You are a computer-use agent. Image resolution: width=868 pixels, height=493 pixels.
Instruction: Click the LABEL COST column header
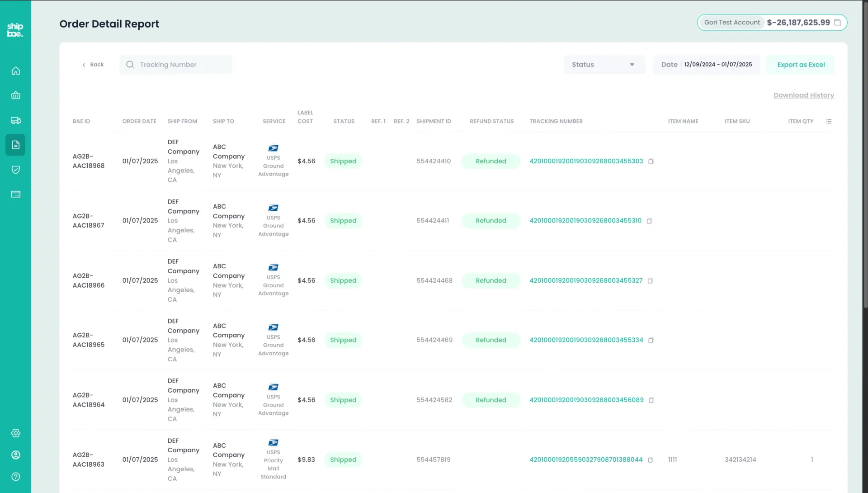[305, 117]
